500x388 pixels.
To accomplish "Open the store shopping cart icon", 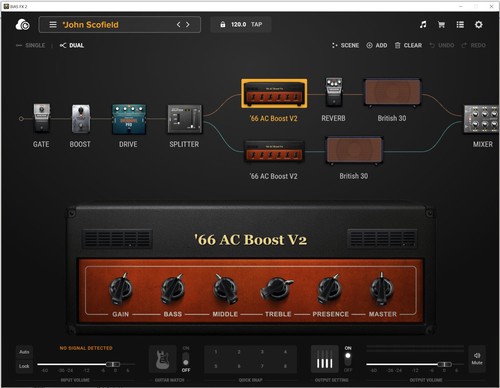I will tap(441, 25).
